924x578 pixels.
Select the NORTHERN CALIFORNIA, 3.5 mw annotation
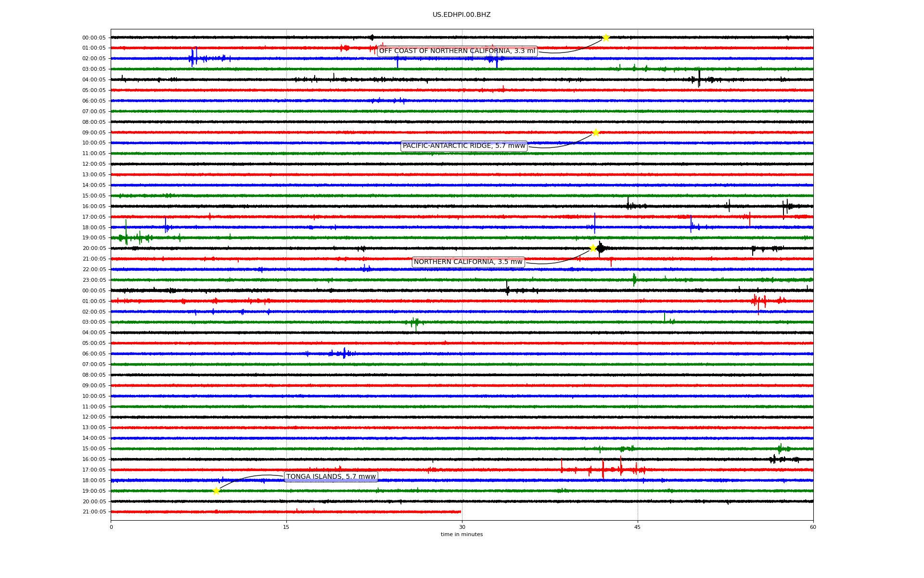click(x=468, y=262)
